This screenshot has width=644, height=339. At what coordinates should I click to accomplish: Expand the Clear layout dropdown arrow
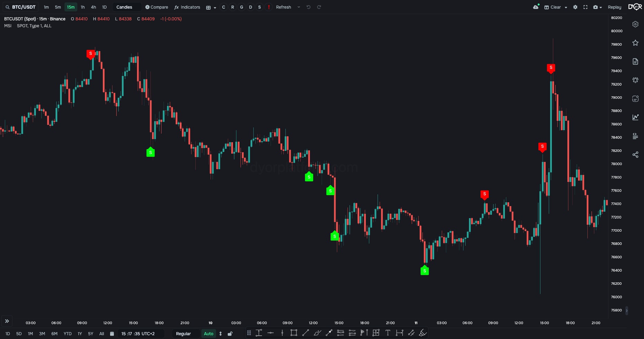click(x=566, y=7)
